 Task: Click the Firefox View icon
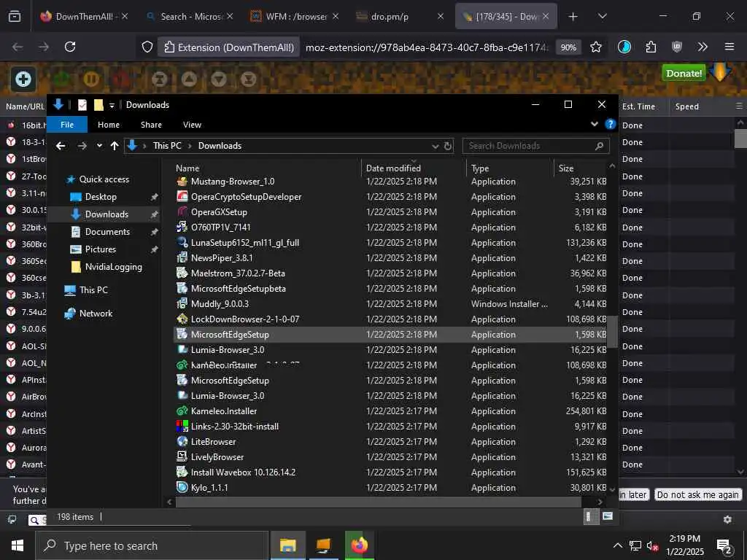click(15, 17)
